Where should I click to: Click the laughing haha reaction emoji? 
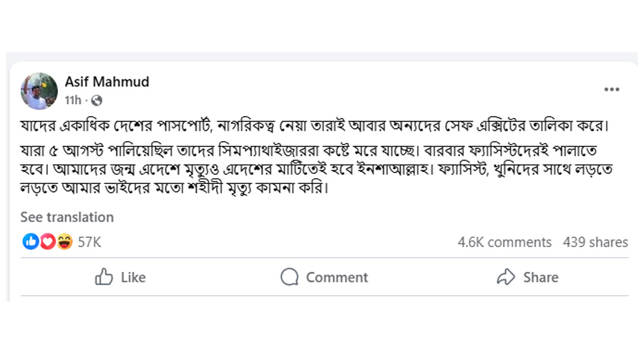(x=64, y=242)
